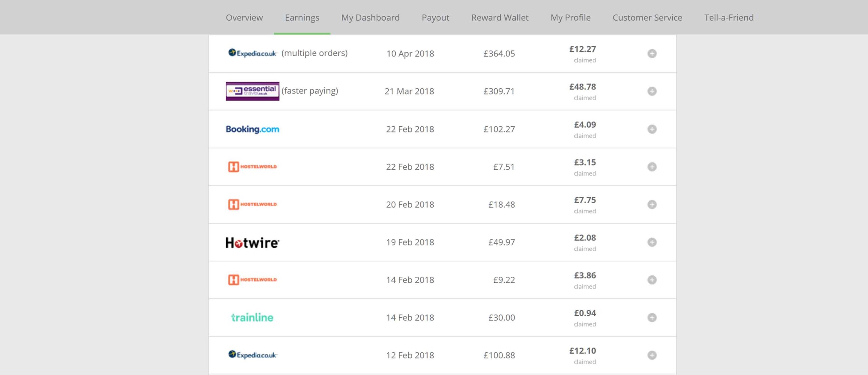Click 'claimed' status under £48.78
This screenshot has height=375, width=868.
[x=585, y=98]
